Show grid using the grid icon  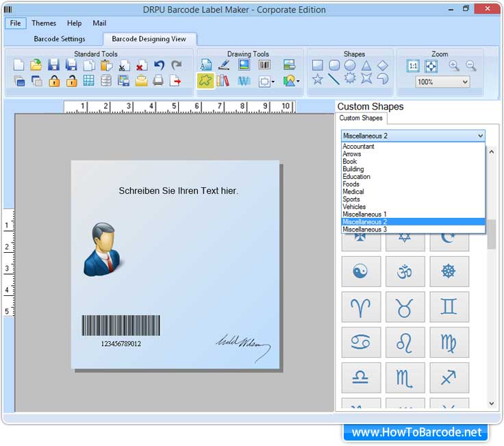point(89,80)
